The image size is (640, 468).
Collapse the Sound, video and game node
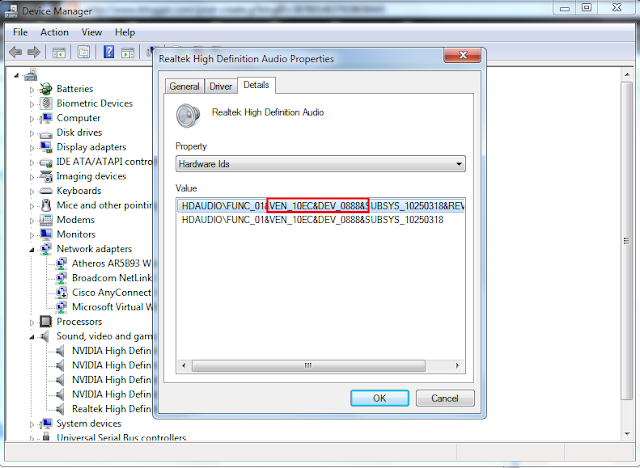(x=32, y=337)
